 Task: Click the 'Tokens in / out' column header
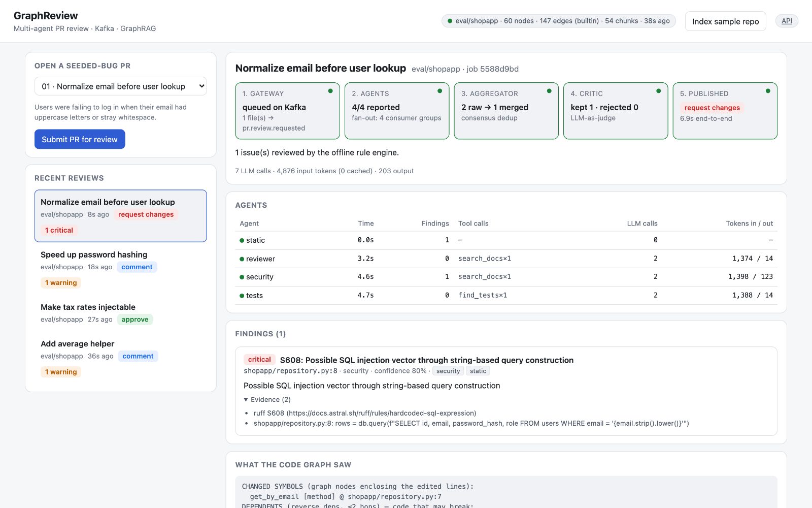click(749, 224)
